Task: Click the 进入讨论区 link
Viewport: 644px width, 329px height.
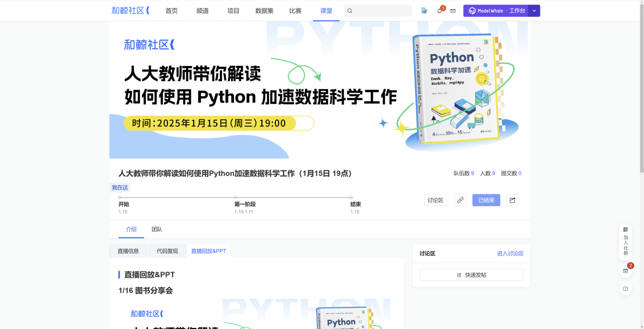Action: tap(510, 253)
